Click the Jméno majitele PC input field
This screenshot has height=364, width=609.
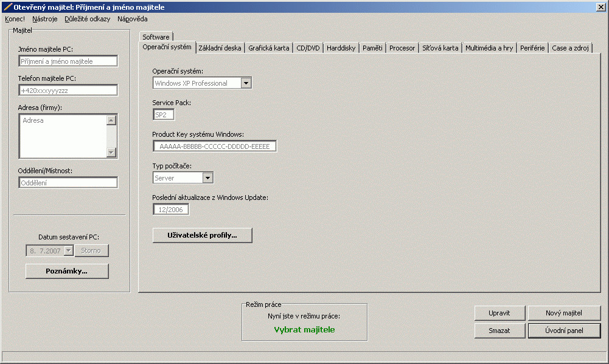pos(68,61)
